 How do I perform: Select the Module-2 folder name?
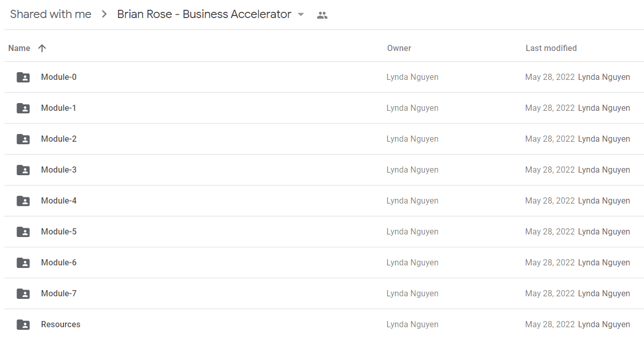point(59,139)
